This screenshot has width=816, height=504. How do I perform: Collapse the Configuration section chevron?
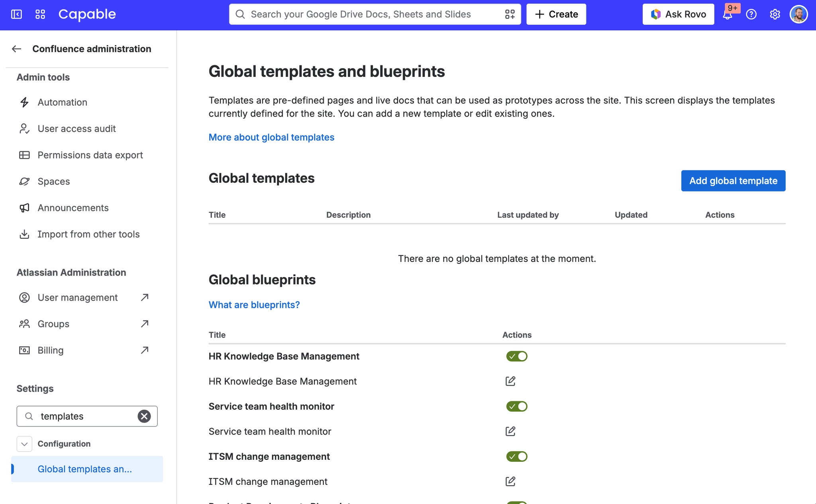coord(24,444)
